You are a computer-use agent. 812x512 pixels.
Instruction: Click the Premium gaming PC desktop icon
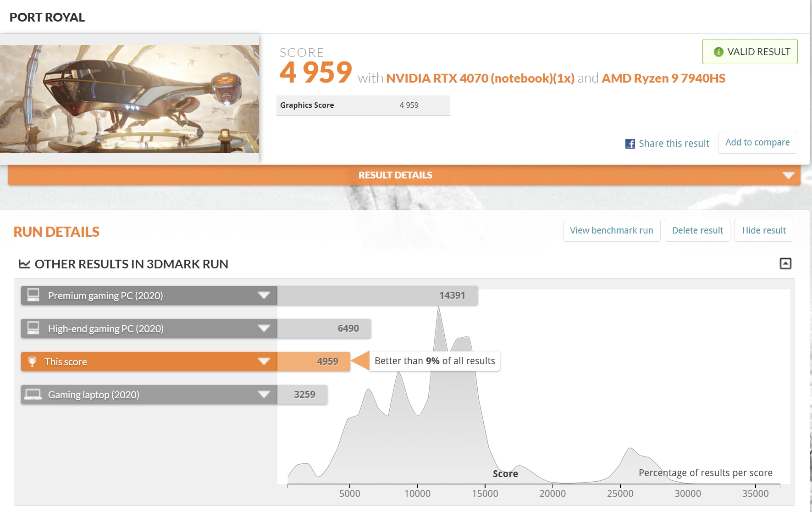pos(33,295)
